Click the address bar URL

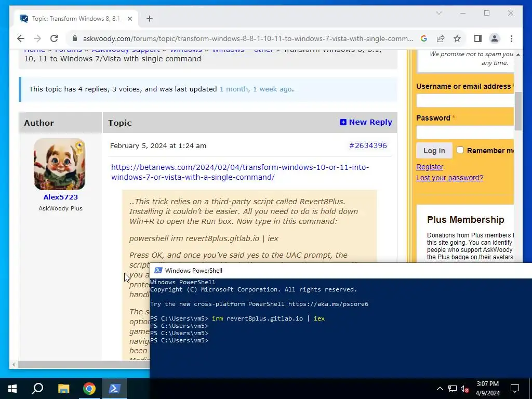(x=248, y=38)
